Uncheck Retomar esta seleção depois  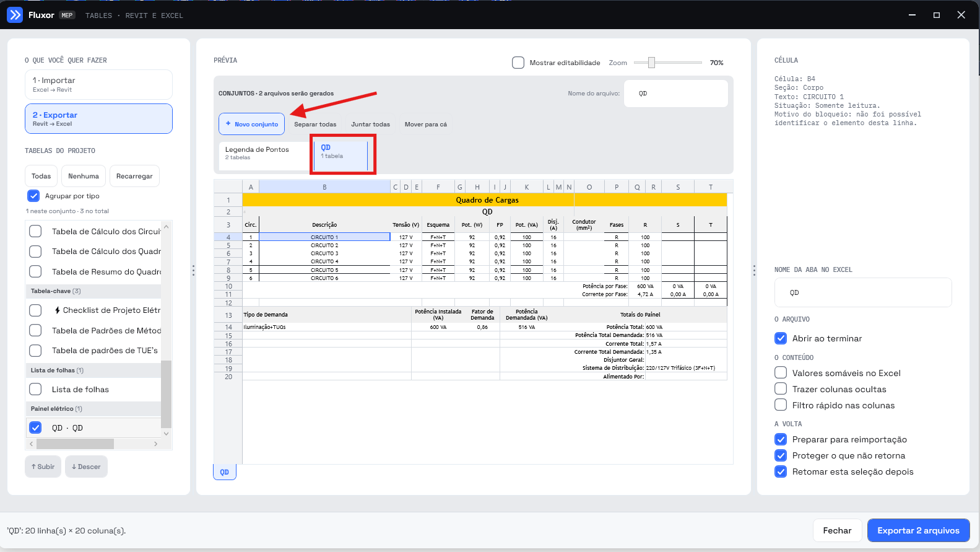[x=781, y=471]
